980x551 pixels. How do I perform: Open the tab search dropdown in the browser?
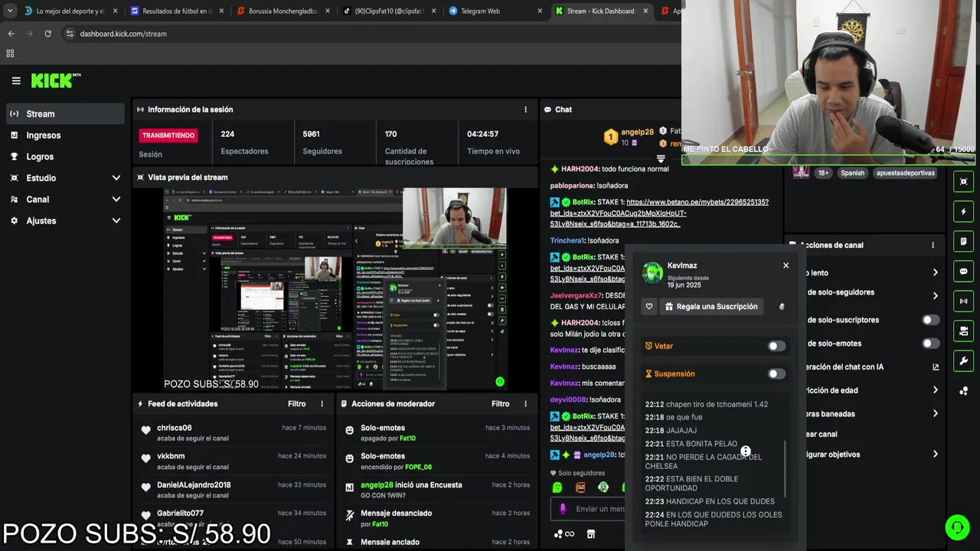[10, 11]
